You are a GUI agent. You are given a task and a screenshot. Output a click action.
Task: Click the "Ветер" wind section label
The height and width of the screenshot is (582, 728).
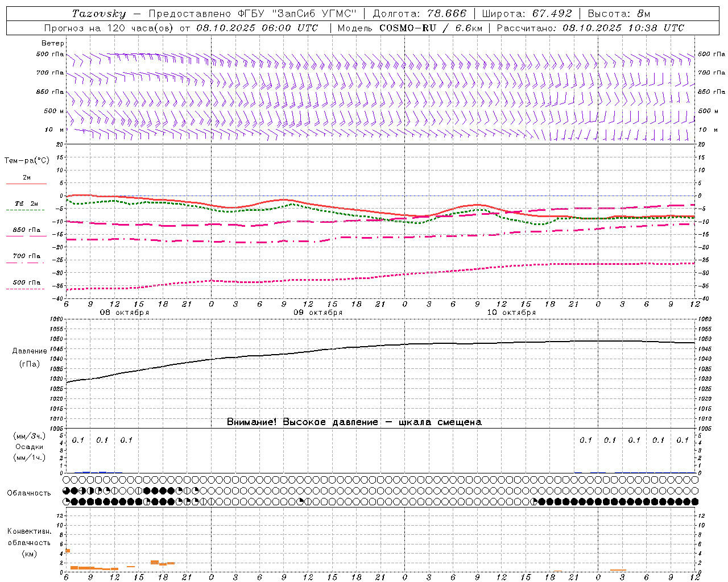point(52,43)
